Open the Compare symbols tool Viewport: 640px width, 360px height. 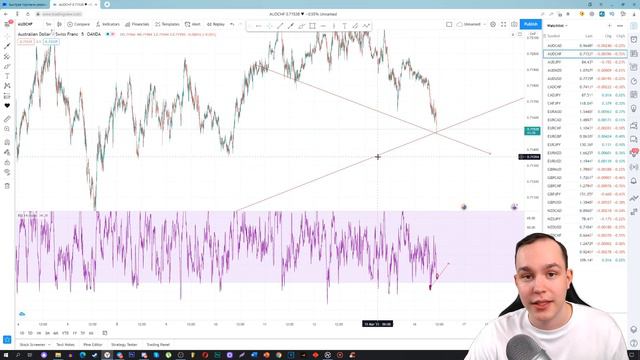78,24
